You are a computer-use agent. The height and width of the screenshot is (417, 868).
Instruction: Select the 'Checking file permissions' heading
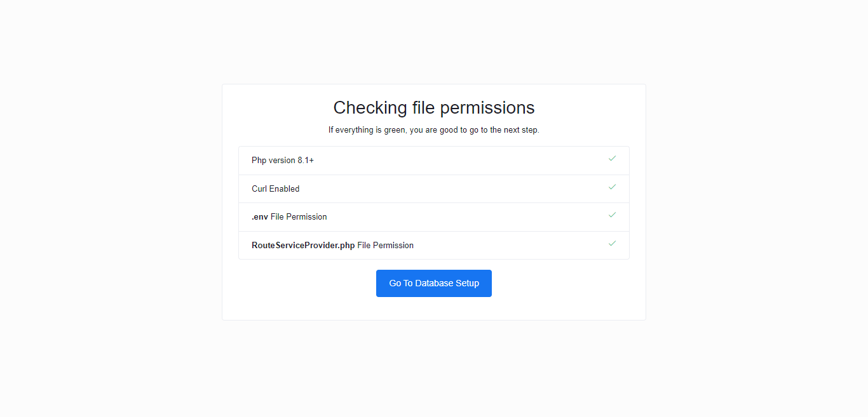[434, 107]
